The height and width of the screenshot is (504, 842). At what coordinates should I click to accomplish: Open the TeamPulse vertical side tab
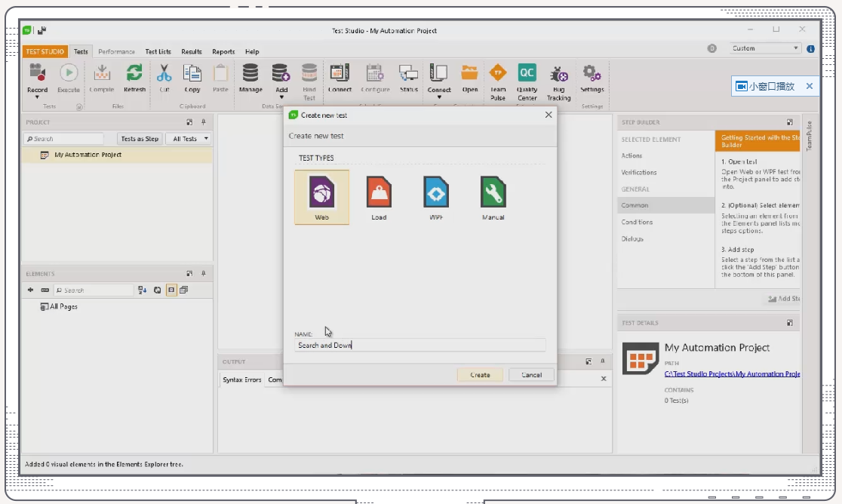[x=810, y=136]
